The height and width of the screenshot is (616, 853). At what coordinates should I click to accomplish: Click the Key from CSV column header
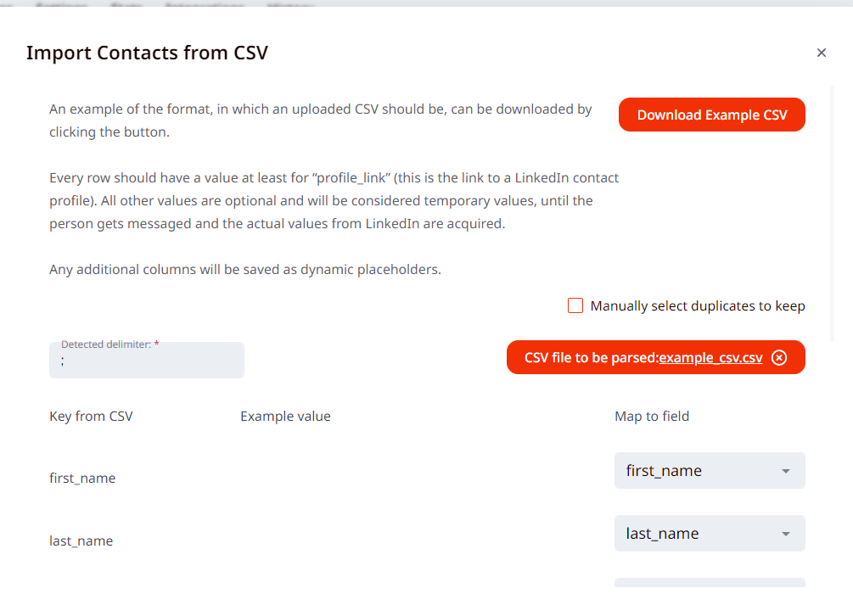click(91, 416)
